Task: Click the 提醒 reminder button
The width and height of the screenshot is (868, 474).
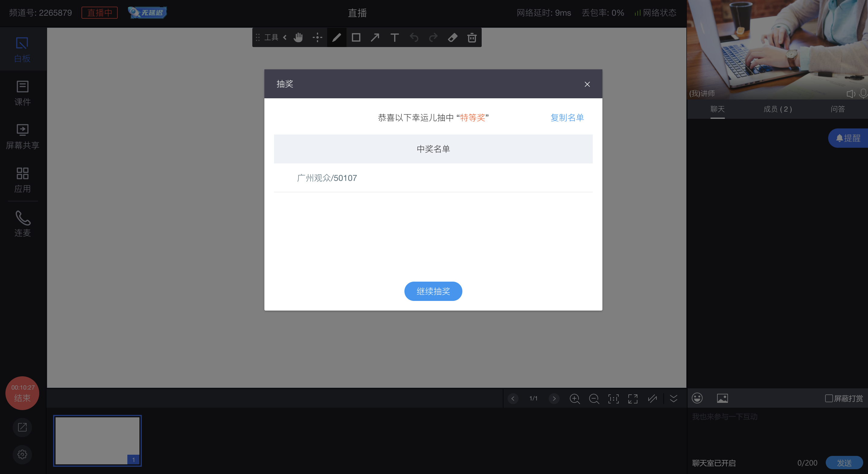Action: click(848, 138)
